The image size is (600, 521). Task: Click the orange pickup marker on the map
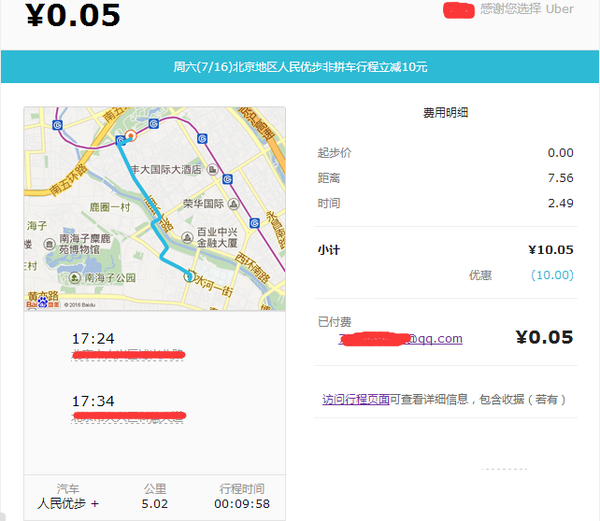click(129, 137)
